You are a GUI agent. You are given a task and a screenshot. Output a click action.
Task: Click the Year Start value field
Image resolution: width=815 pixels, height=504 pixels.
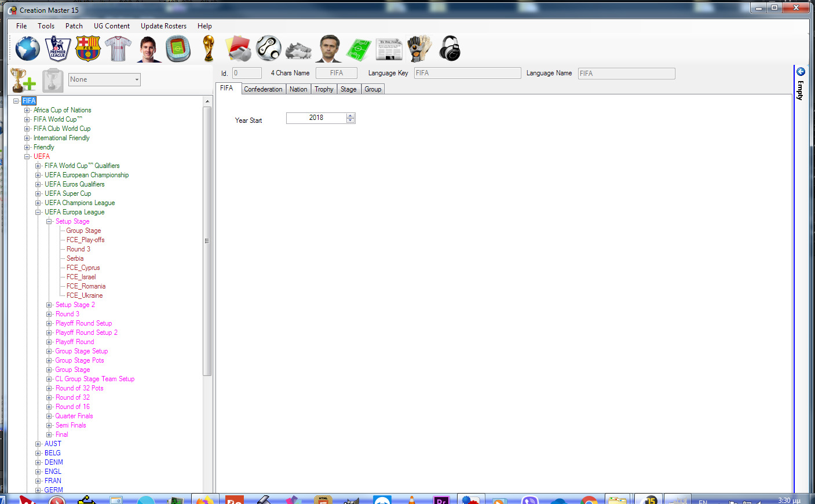(316, 118)
